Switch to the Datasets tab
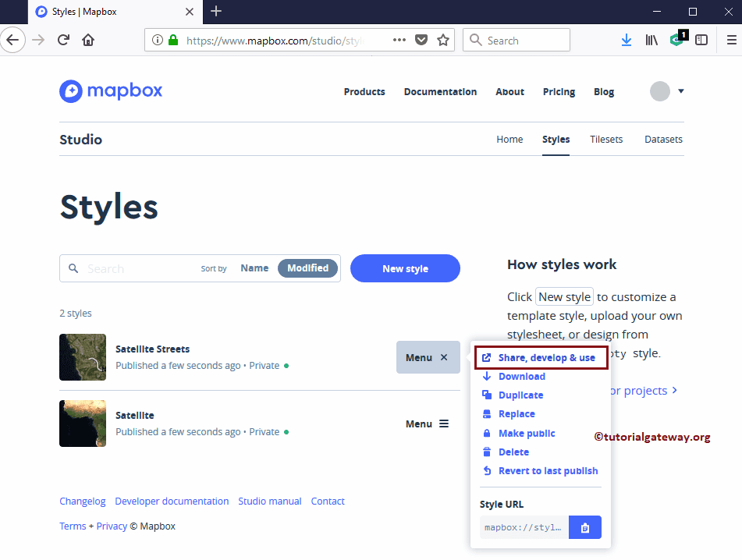The width and height of the screenshot is (742, 560). (663, 140)
